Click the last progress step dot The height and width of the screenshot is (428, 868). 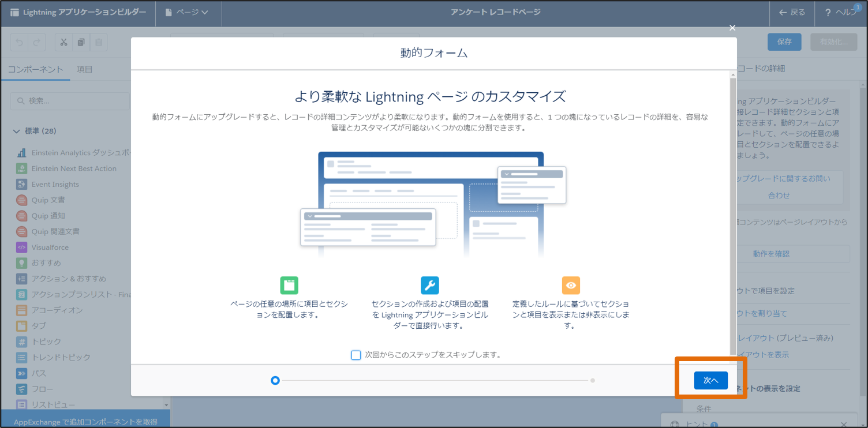(x=593, y=381)
